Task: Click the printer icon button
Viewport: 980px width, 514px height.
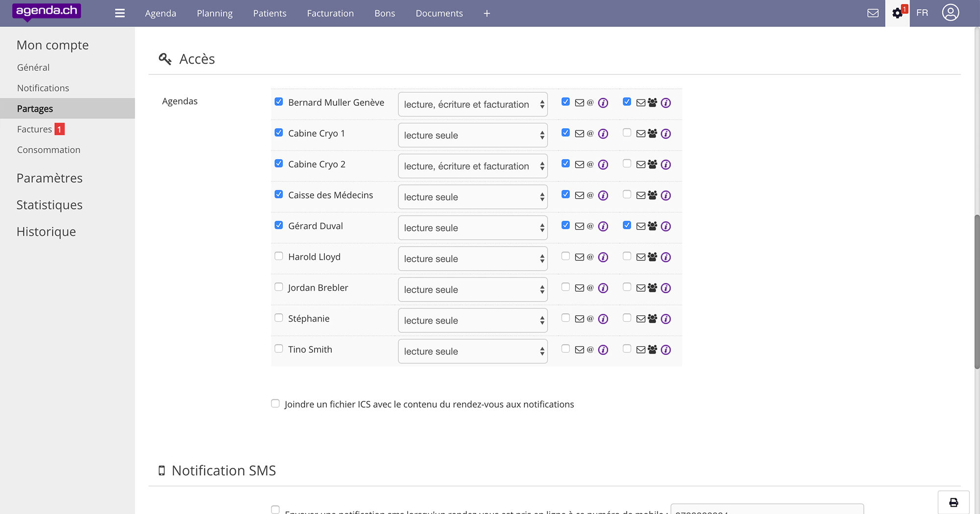Action: click(953, 502)
